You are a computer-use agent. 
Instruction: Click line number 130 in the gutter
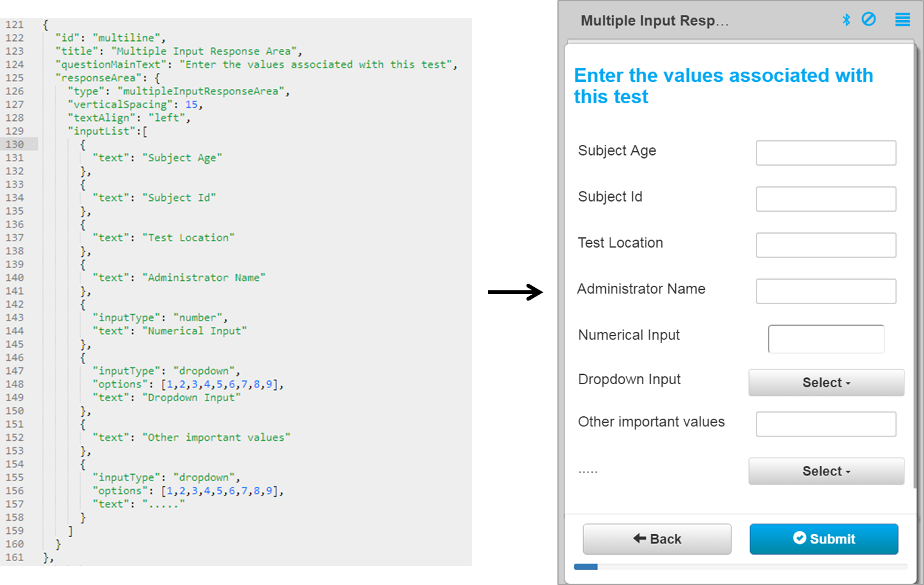pos(15,145)
